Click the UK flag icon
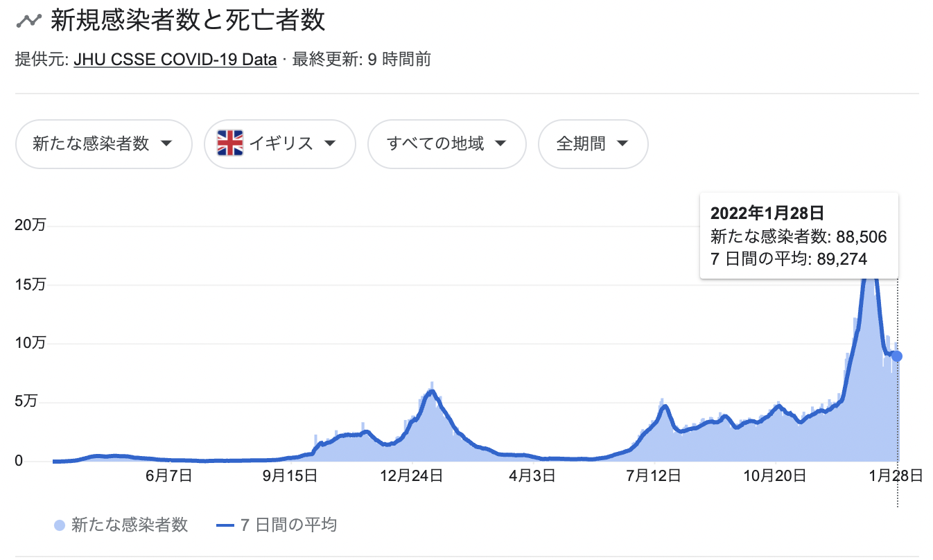Screen dimensions: 933x560 click(x=229, y=143)
